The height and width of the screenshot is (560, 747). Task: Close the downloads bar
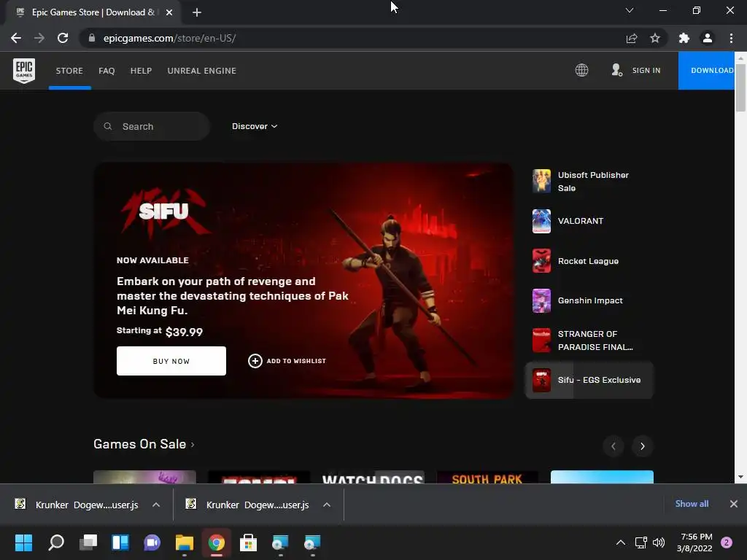pyautogui.click(x=734, y=504)
